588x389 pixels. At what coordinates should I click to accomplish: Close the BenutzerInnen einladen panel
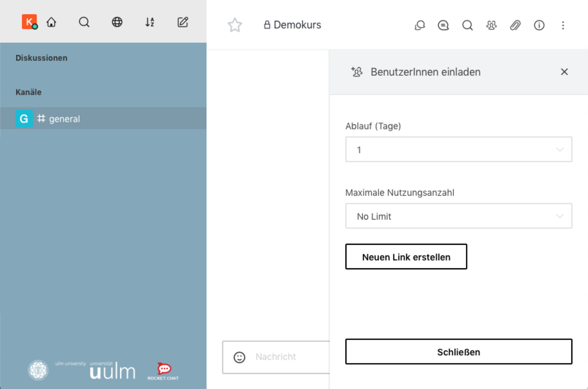pyautogui.click(x=564, y=72)
